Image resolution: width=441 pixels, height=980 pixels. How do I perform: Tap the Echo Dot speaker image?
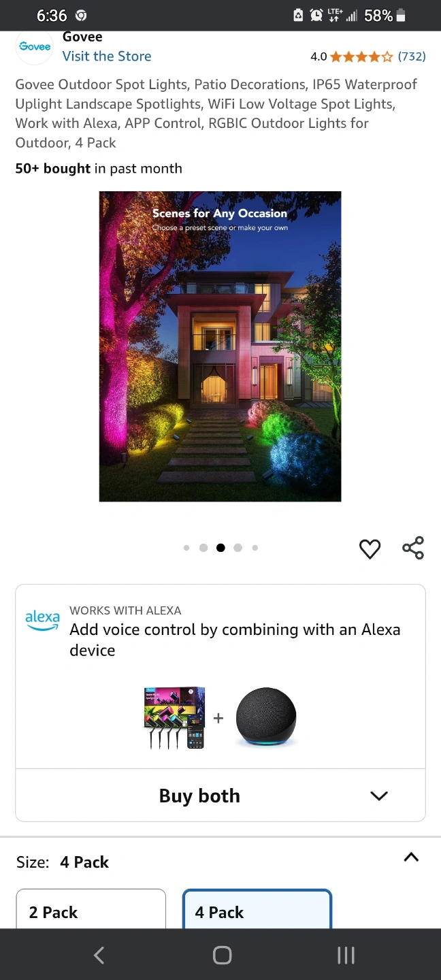[266, 717]
